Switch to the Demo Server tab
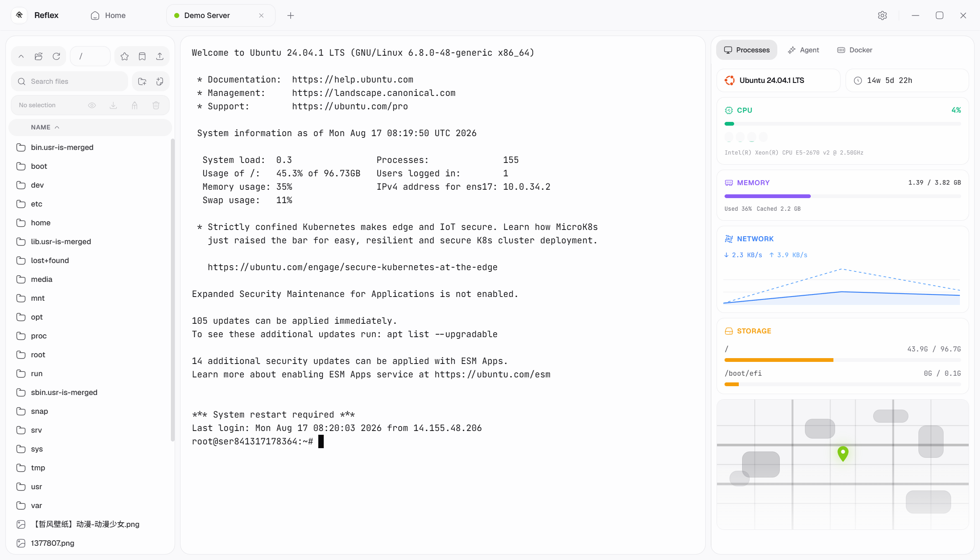 [x=221, y=15]
